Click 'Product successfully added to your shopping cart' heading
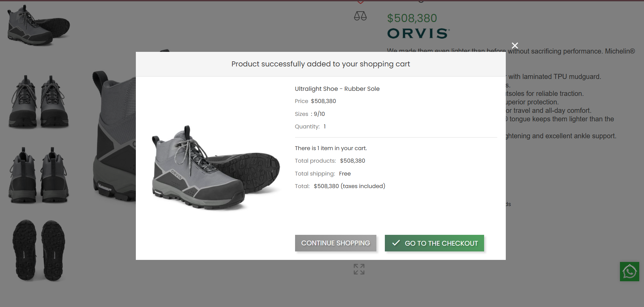This screenshot has height=307, width=644. point(320,64)
